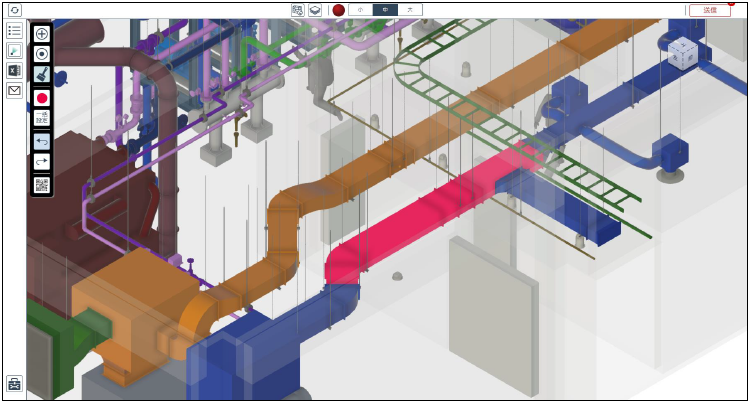Select the large size option 大
749x402 pixels.
pyautogui.click(x=409, y=10)
